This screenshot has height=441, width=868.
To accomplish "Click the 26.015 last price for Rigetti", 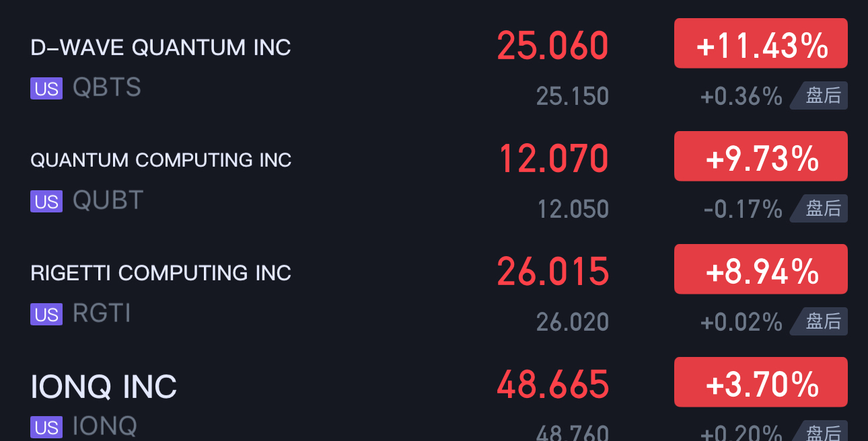I will tap(552, 272).
